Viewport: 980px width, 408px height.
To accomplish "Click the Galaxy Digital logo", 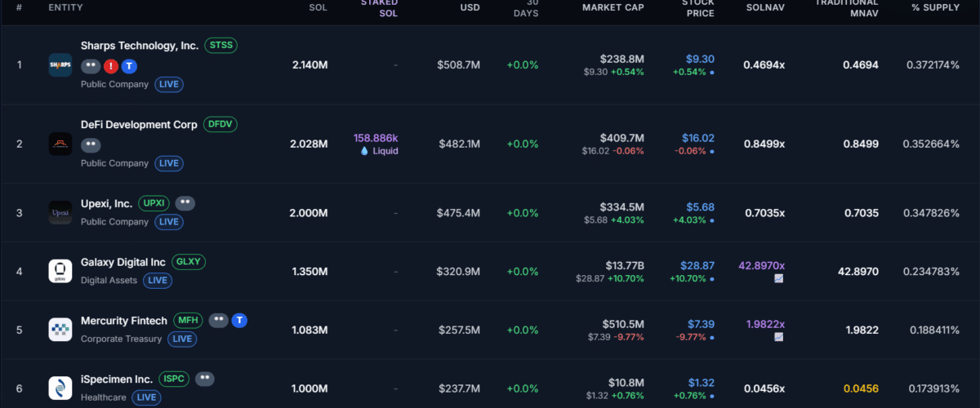I will tap(60, 272).
